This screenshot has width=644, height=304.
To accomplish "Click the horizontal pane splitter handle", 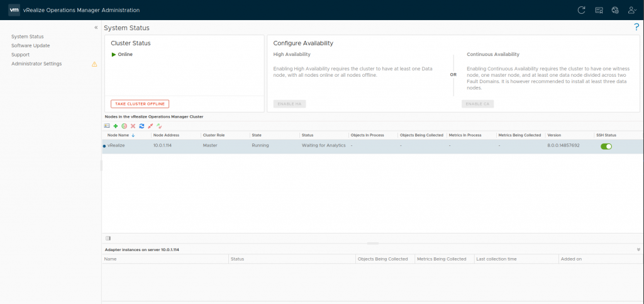I will [x=372, y=243].
